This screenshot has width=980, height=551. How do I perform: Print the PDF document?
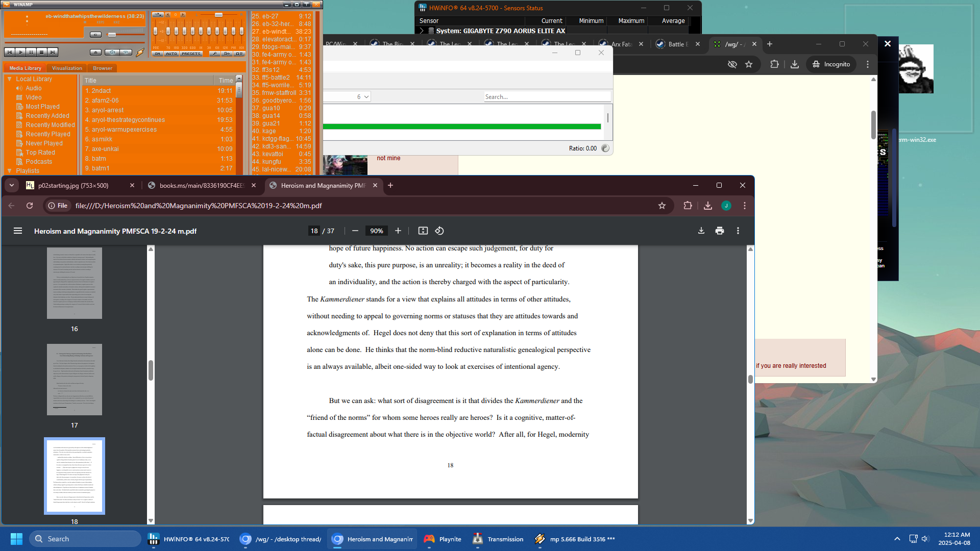(720, 231)
